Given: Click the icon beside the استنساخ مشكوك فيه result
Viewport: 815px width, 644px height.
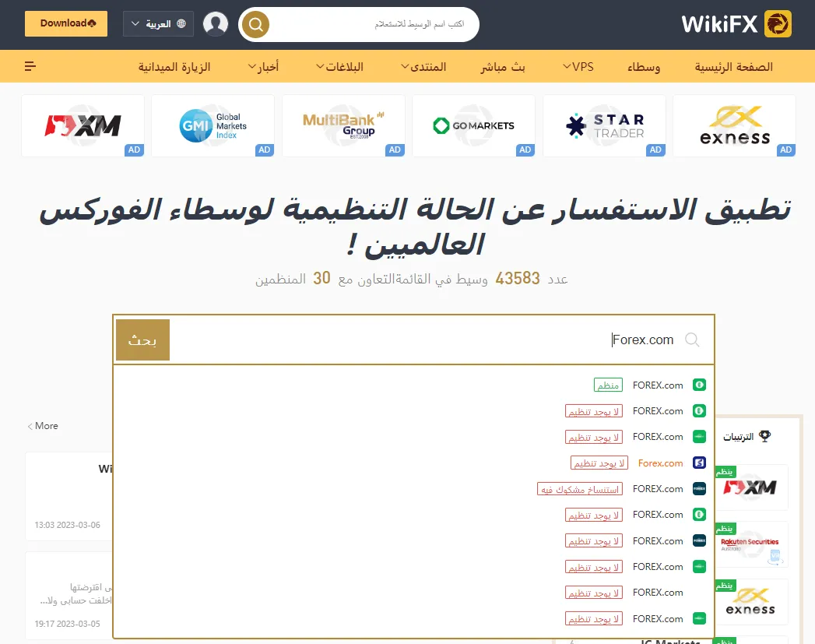Looking at the screenshot, I should pyautogui.click(x=699, y=488).
